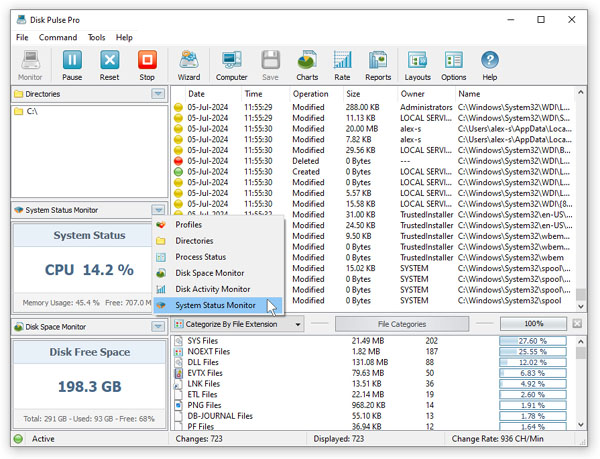Click the Reset toolbar icon
Screen dimensions: 600x459
coord(109,60)
